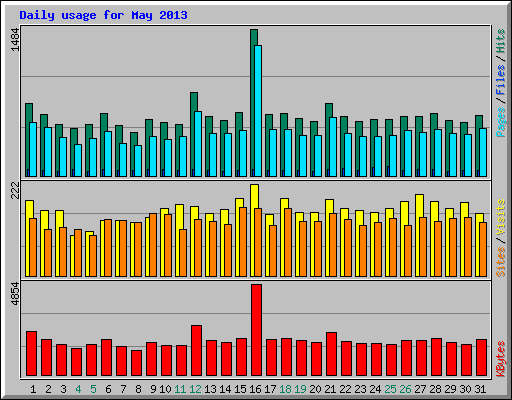Viewport: 512px width, 400px height.
Task: Click the red KBytes bar for day 31
Action: click(x=481, y=357)
